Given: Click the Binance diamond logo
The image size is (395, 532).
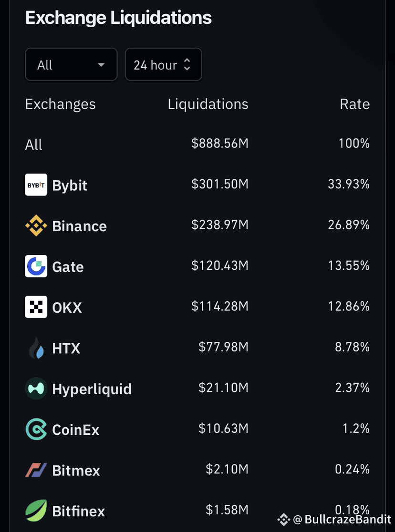Looking at the screenshot, I should (x=36, y=225).
